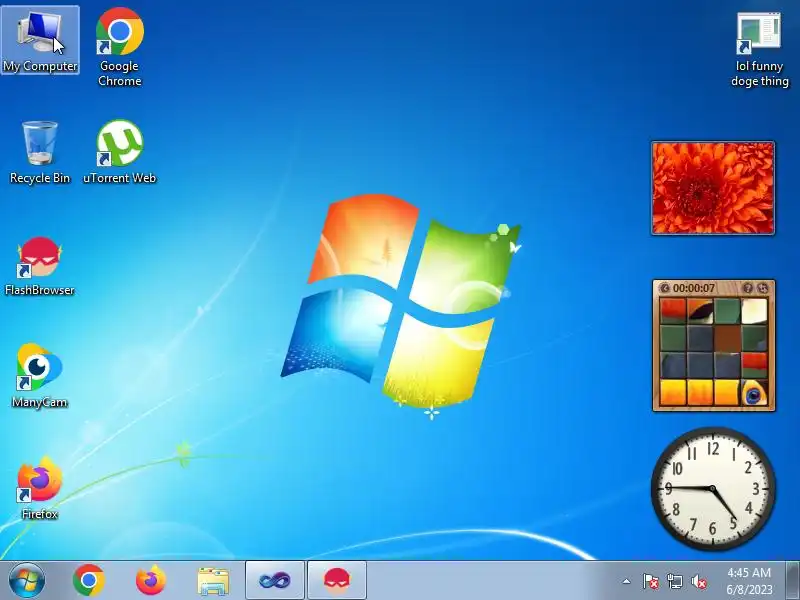
Task: Select the ManyCam desktop shortcut
Action: tap(40, 377)
